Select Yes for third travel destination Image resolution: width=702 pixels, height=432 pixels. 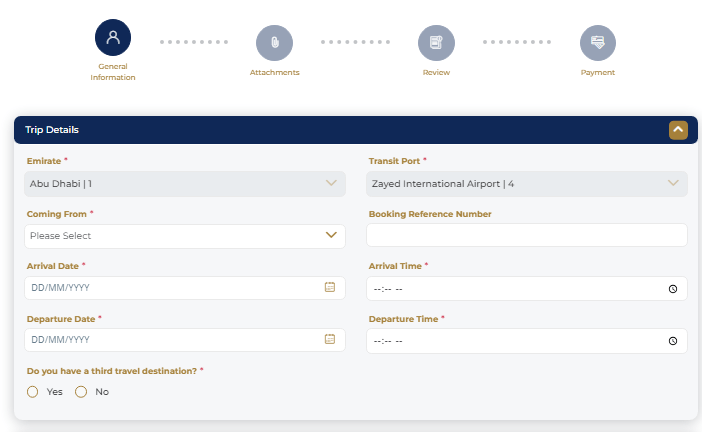coord(33,392)
